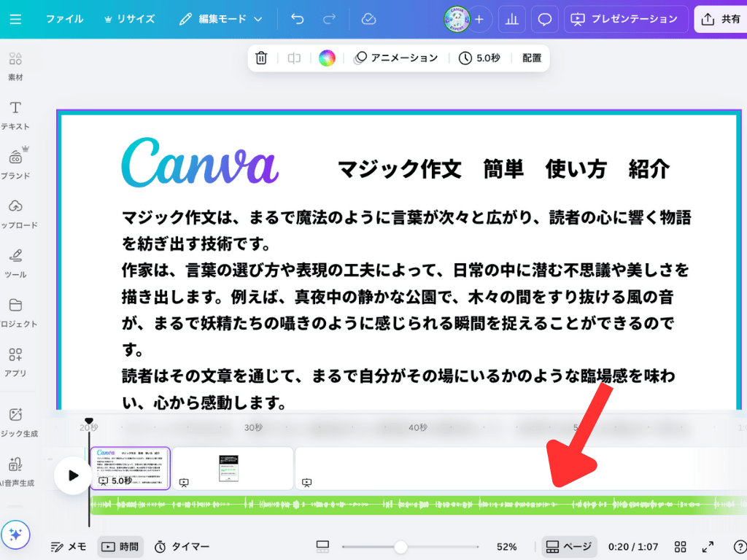Viewport: 747px width, 560px height.
Task: Open マジック生成 in sidebar
Action: [x=18, y=422]
